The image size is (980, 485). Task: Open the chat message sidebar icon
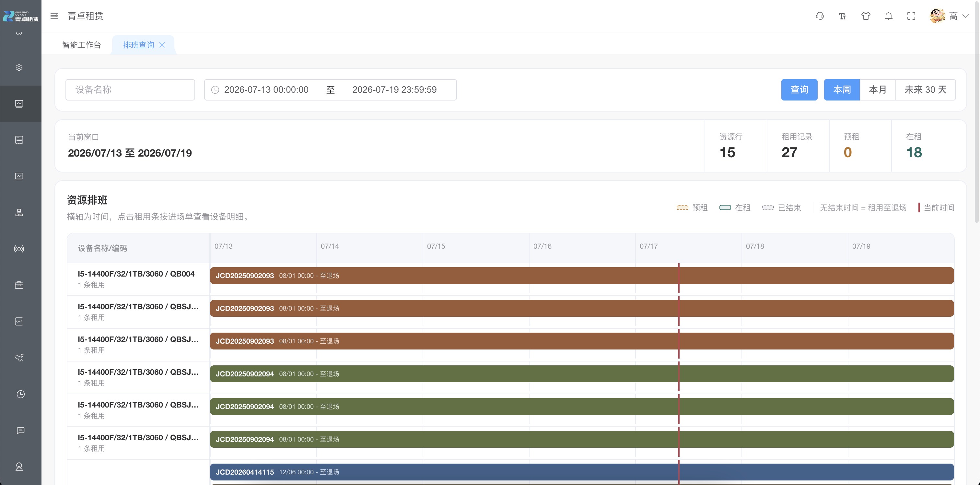[20, 430]
